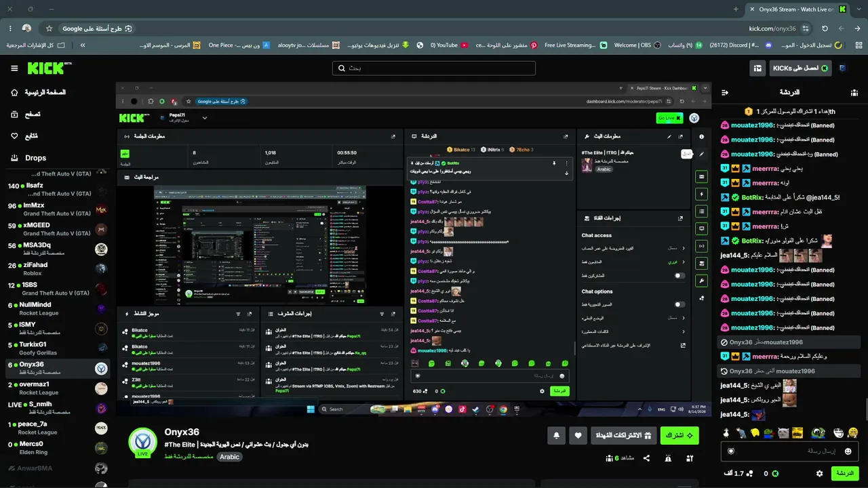Click the channel points 1.7 counter icon

(749, 474)
